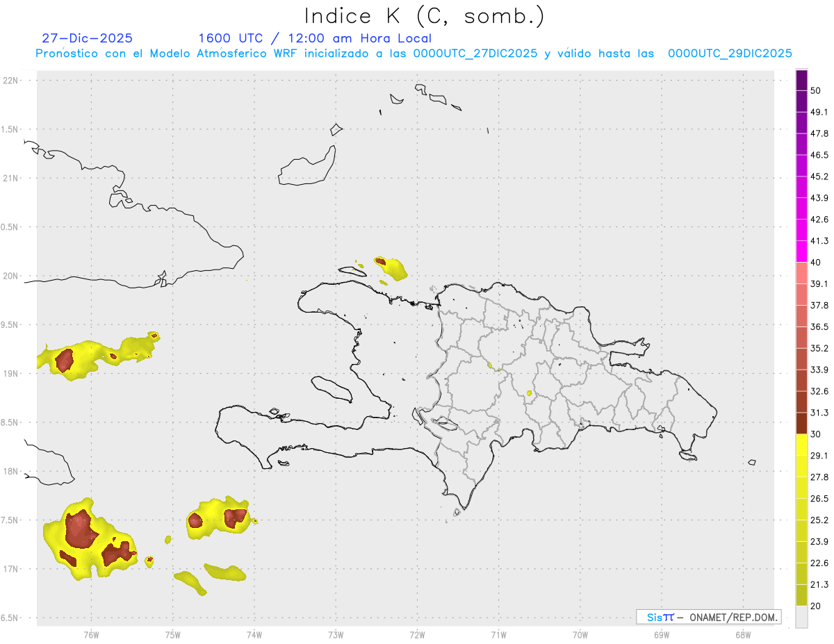The height and width of the screenshot is (644, 834).
Task: Click the colorbar value "35.2"
Action: pyautogui.click(x=819, y=348)
